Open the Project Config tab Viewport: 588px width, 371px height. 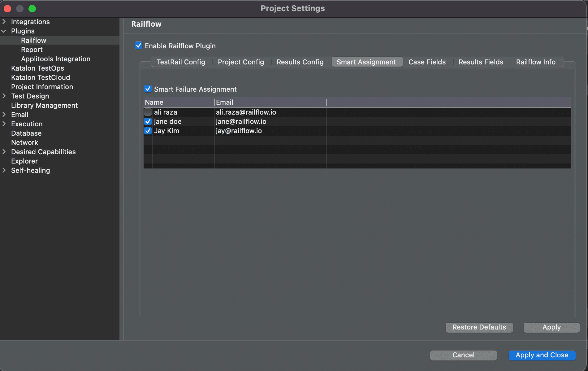click(x=241, y=62)
